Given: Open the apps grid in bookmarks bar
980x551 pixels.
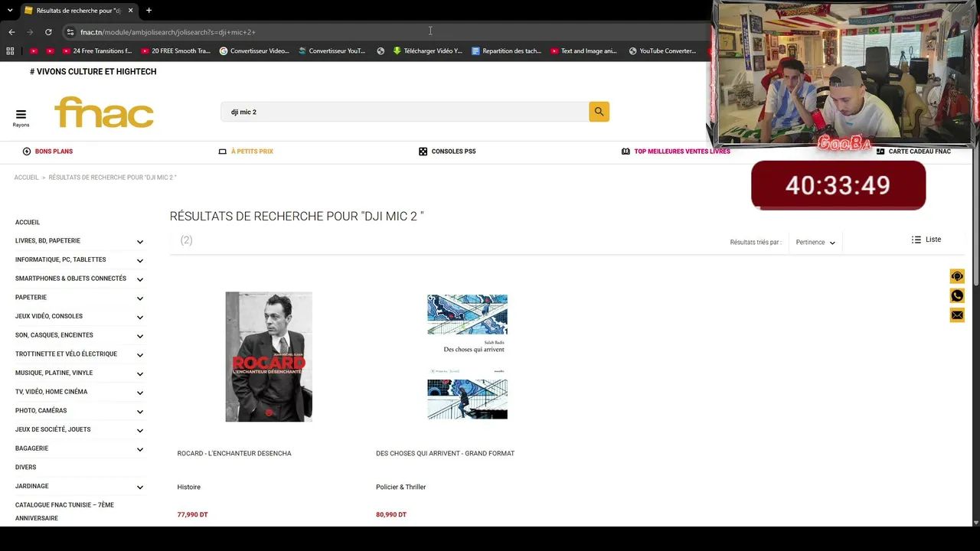Looking at the screenshot, I should coord(10,51).
